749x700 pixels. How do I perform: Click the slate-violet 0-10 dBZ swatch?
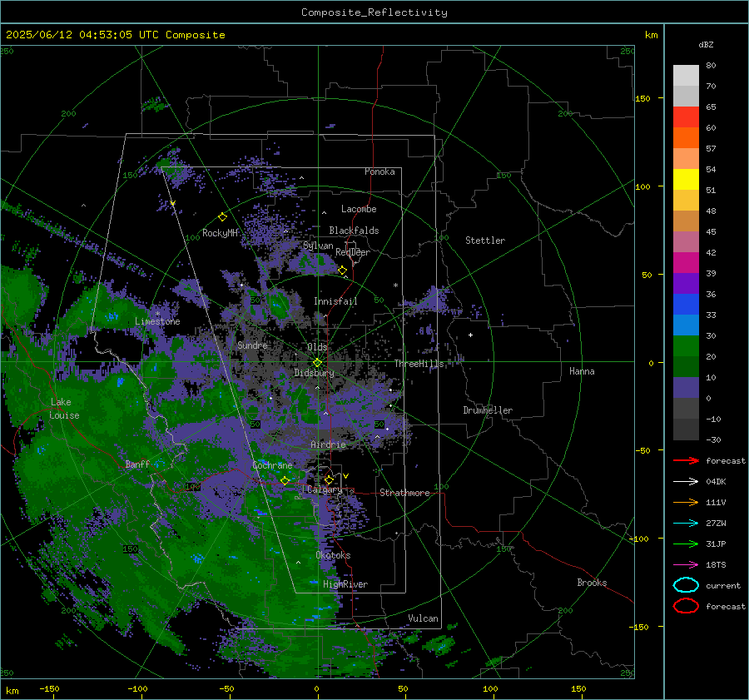pos(686,388)
